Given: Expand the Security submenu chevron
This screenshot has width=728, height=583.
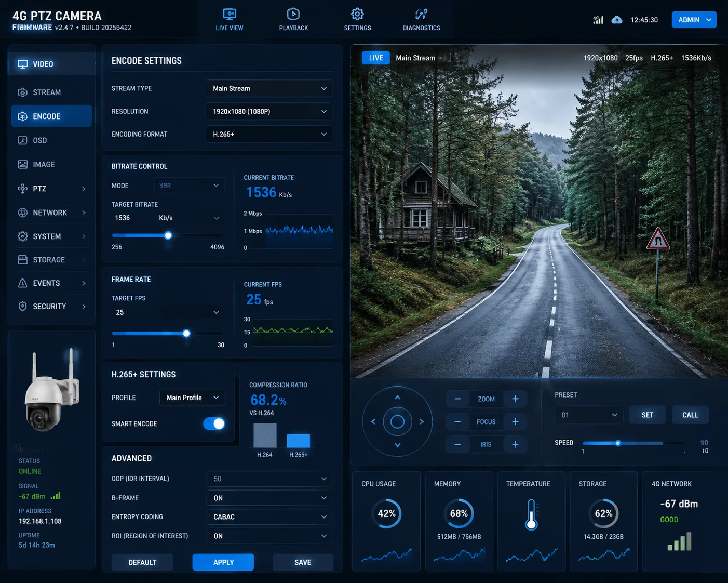Looking at the screenshot, I should [x=84, y=307].
